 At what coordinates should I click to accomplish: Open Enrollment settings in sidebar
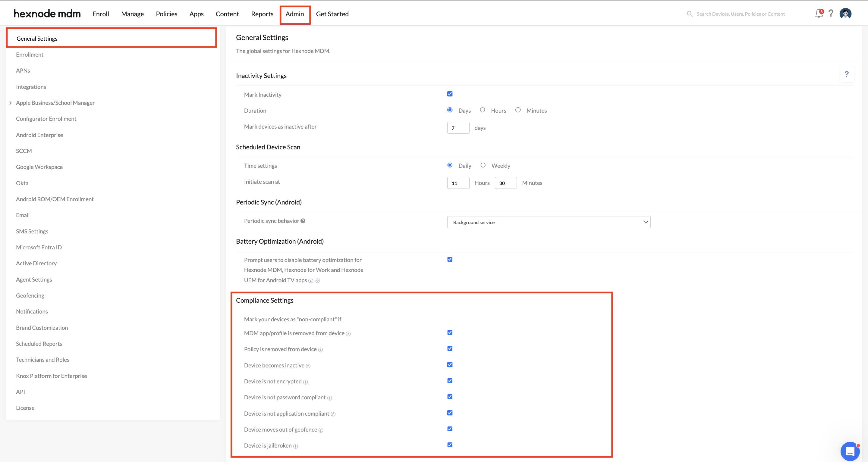click(x=30, y=55)
